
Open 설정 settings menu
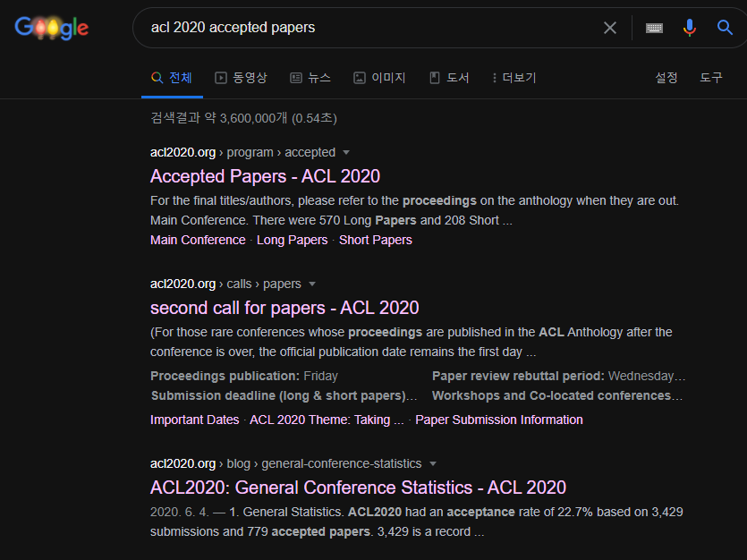pos(666,78)
